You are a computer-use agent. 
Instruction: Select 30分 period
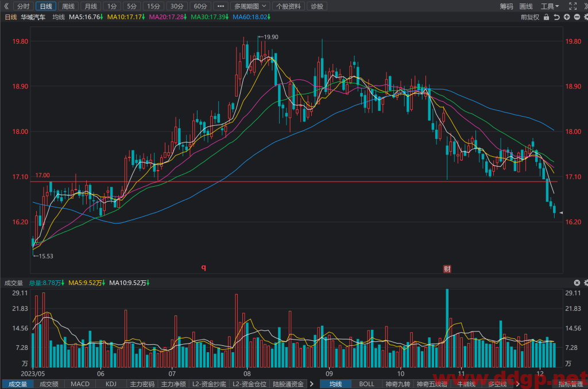coord(177,6)
